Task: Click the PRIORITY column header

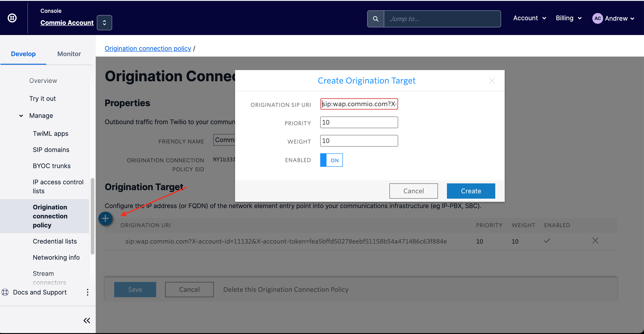Action: [x=489, y=225]
